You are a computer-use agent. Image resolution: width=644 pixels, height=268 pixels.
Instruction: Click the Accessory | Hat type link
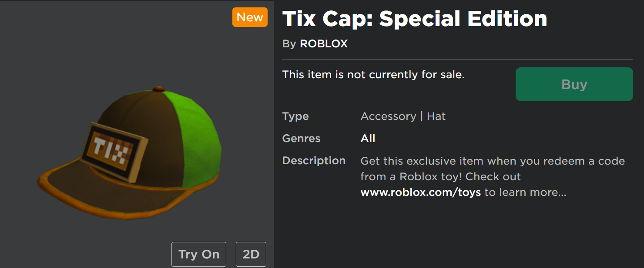pos(402,116)
